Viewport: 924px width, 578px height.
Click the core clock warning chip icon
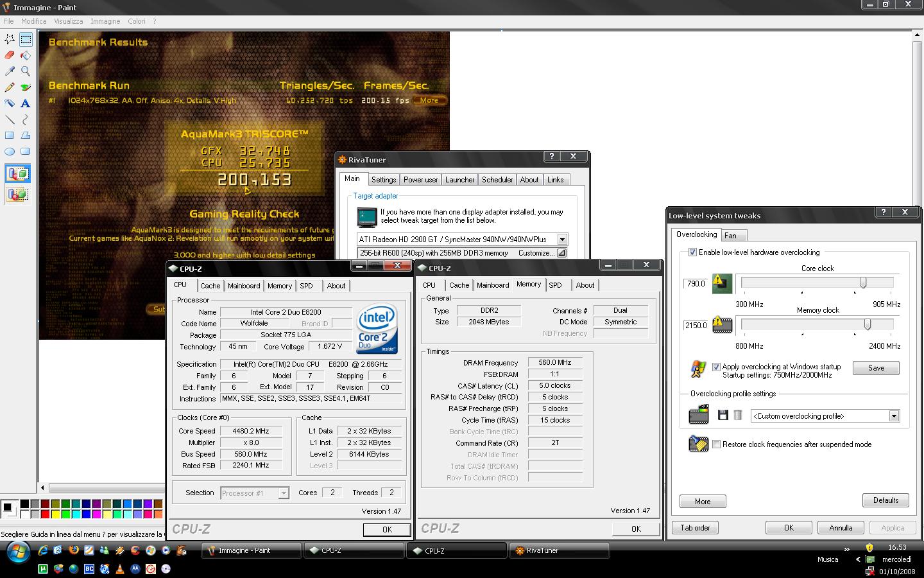723,283
